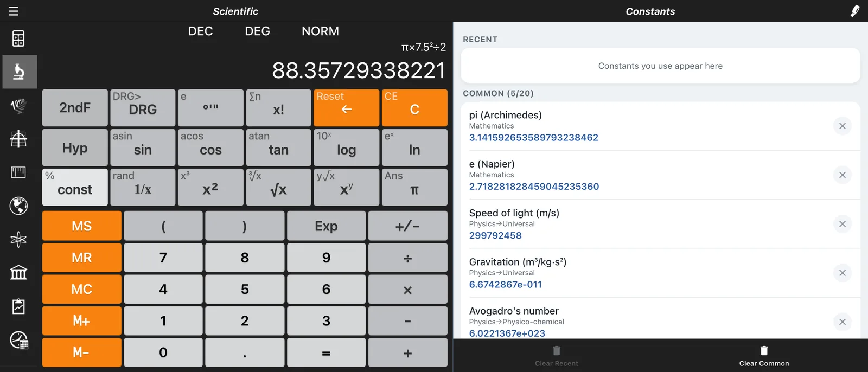Open the const constants key
Viewport: 868px width, 372px height.
pos(75,187)
